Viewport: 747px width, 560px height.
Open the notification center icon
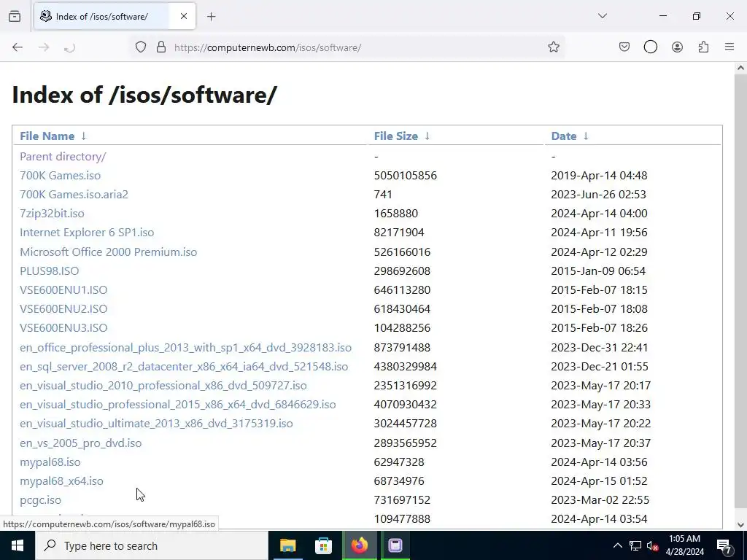click(x=724, y=545)
